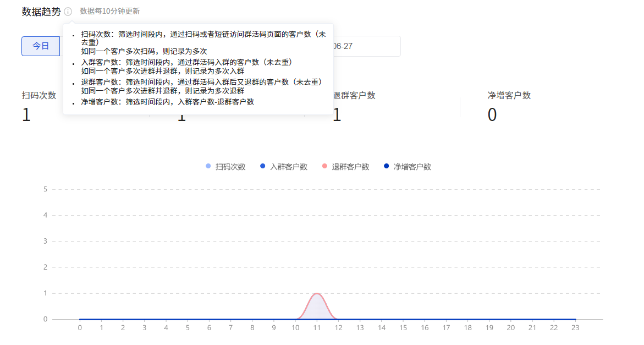Click the x-axis hour label 22
The height and width of the screenshot is (345, 644).
554,328
